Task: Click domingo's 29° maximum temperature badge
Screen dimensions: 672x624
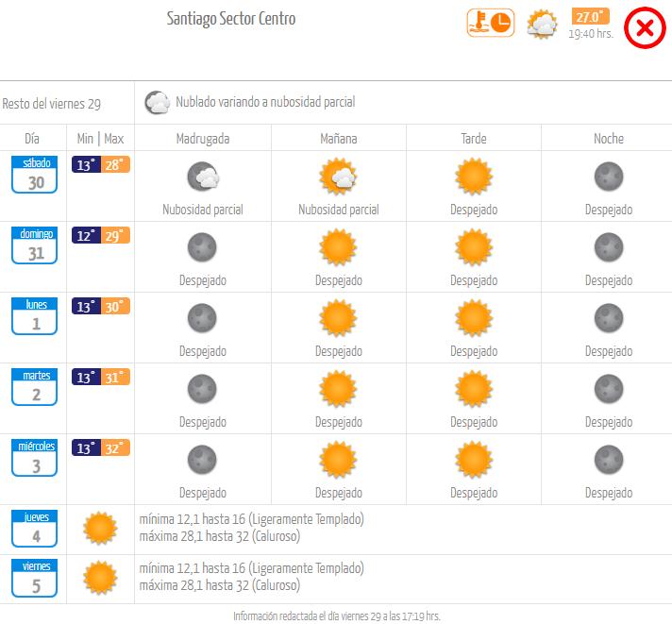Action: (115, 235)
